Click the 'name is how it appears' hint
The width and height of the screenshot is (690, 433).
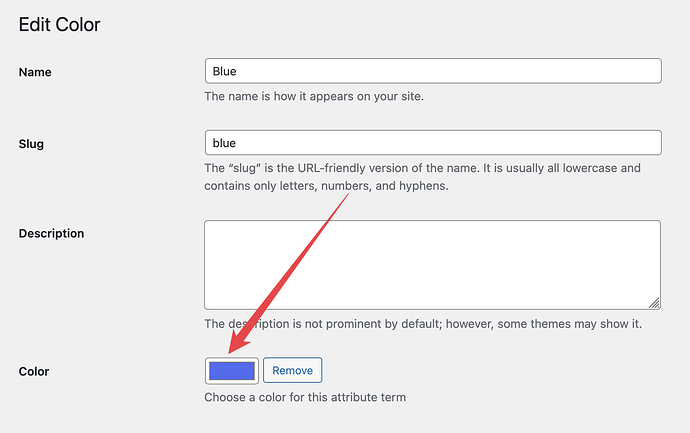click(314, 96)
